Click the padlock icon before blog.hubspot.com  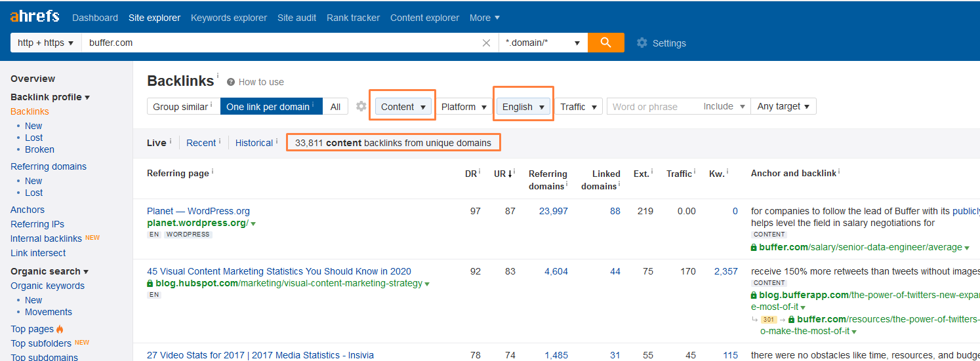click(150, 284)
